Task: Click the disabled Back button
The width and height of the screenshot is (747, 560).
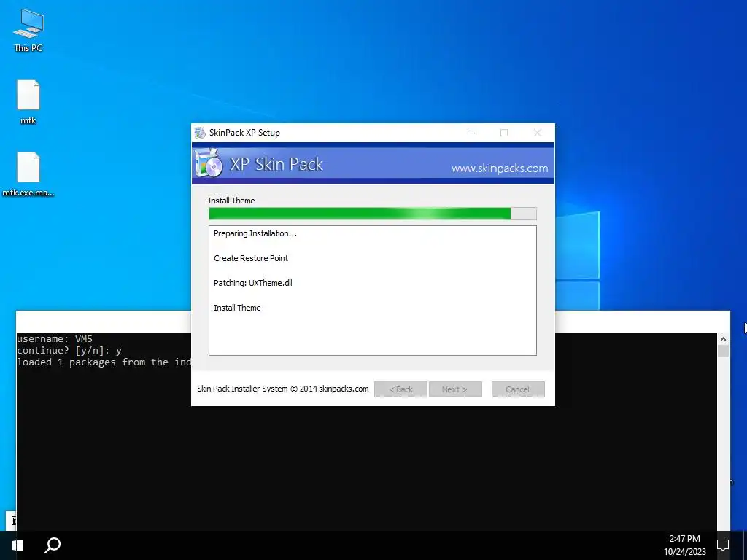Action: point(400,389)
